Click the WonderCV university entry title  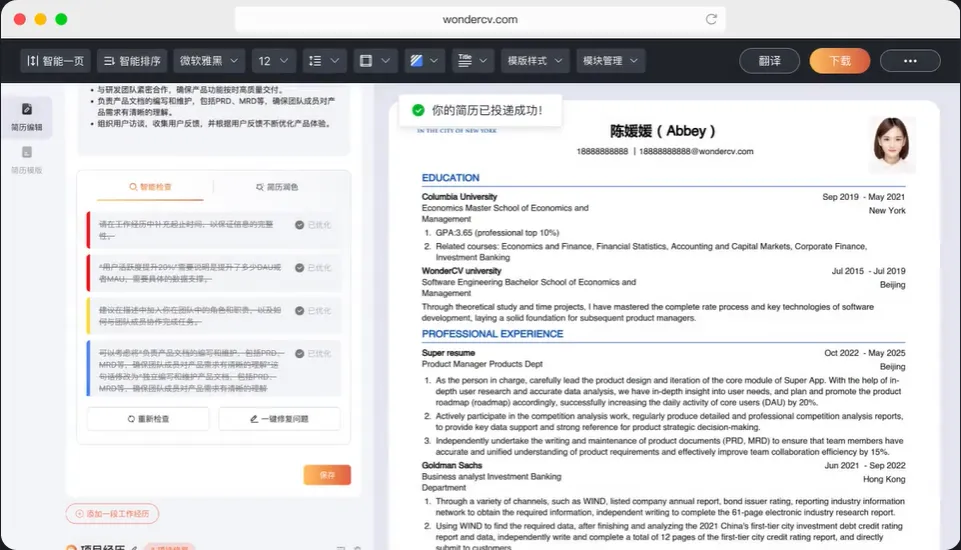click(x=462, y=271)
